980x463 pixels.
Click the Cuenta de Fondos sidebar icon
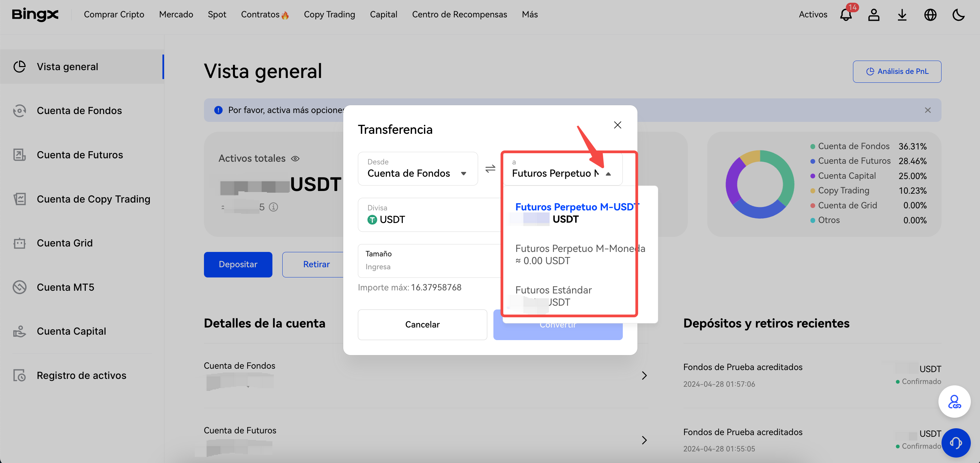pos(19,111)
